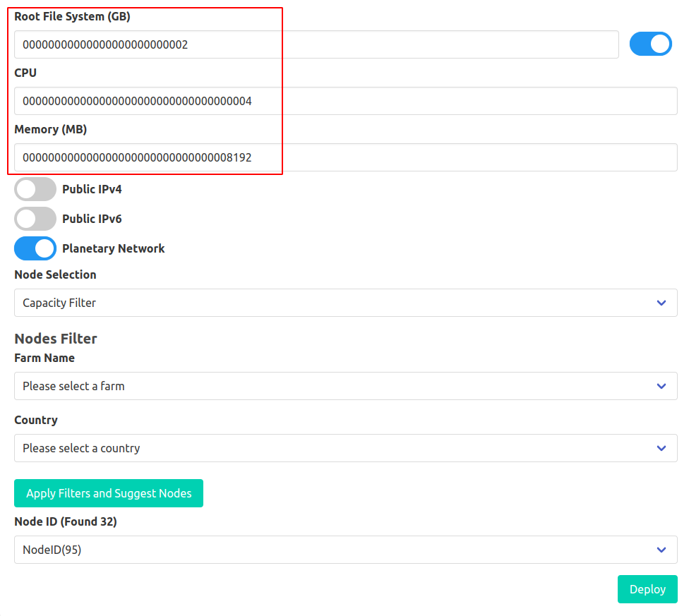
Task: Click the Node ID (Found 32) label
Action: tap(66, 521)
